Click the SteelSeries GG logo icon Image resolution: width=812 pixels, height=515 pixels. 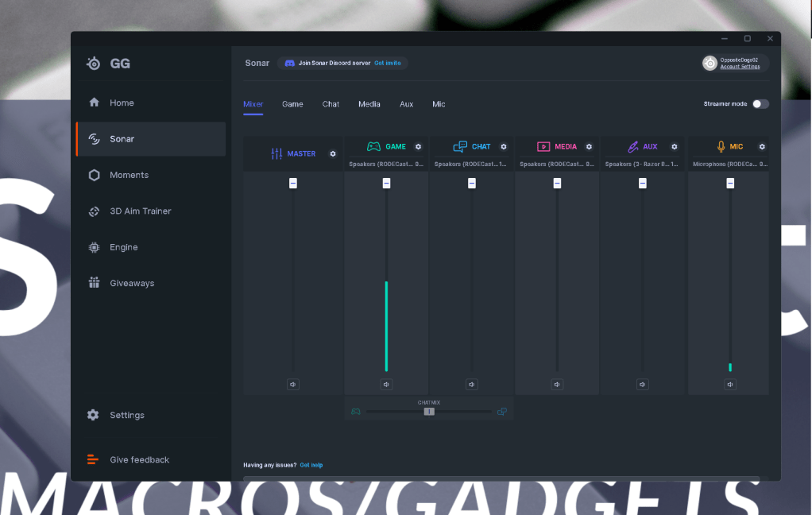[x=94, y=64]
